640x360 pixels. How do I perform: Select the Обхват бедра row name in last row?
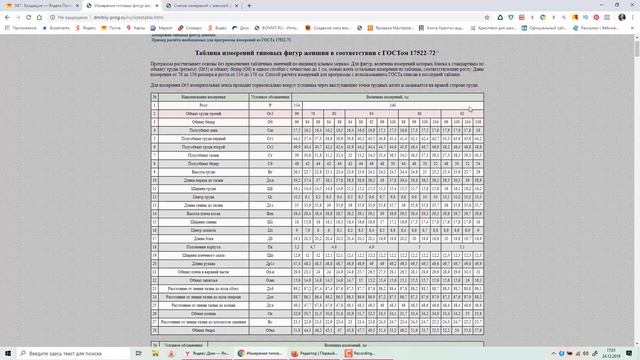(x=203, y=330)
